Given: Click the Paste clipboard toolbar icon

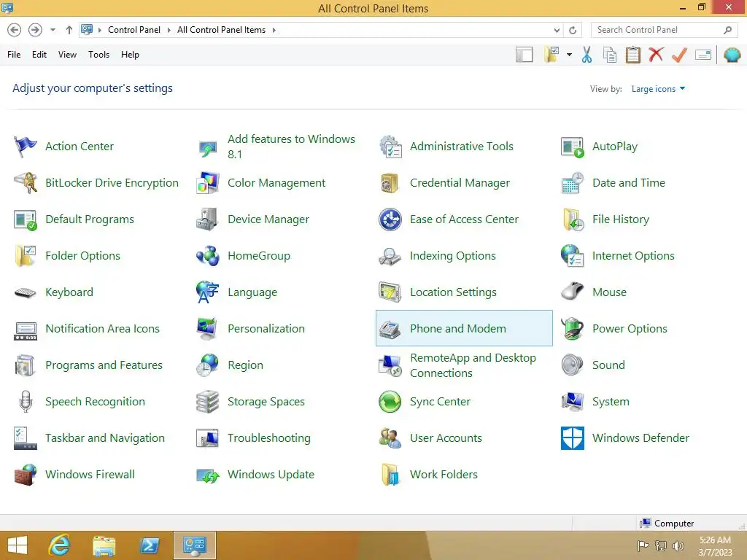Looking at the screenshot, I should tap(632, 55).
